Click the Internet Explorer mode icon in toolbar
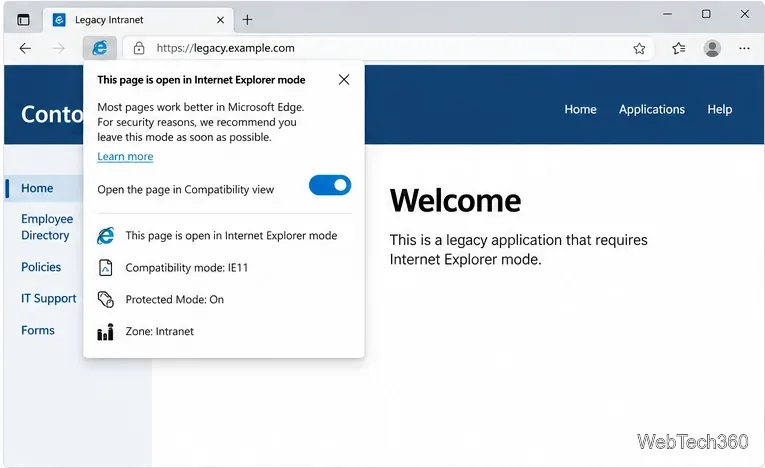 [x=100, y=48]
